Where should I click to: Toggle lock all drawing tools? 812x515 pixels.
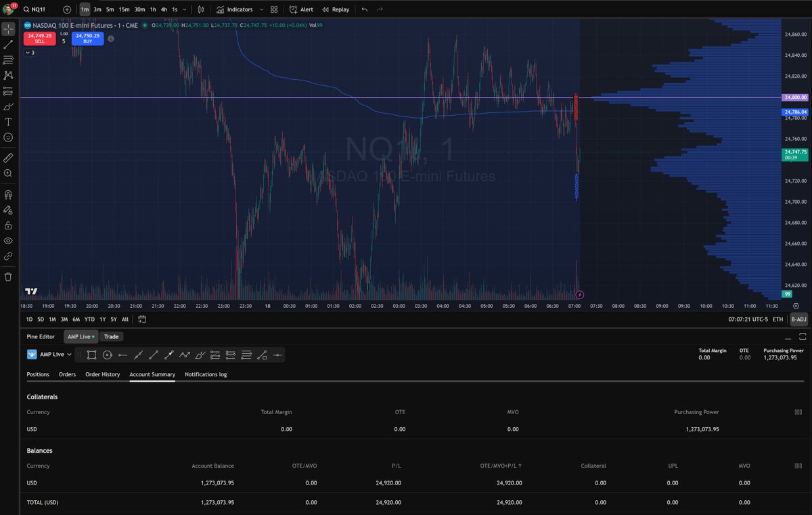pyautogui.click(x=8, y=225)
